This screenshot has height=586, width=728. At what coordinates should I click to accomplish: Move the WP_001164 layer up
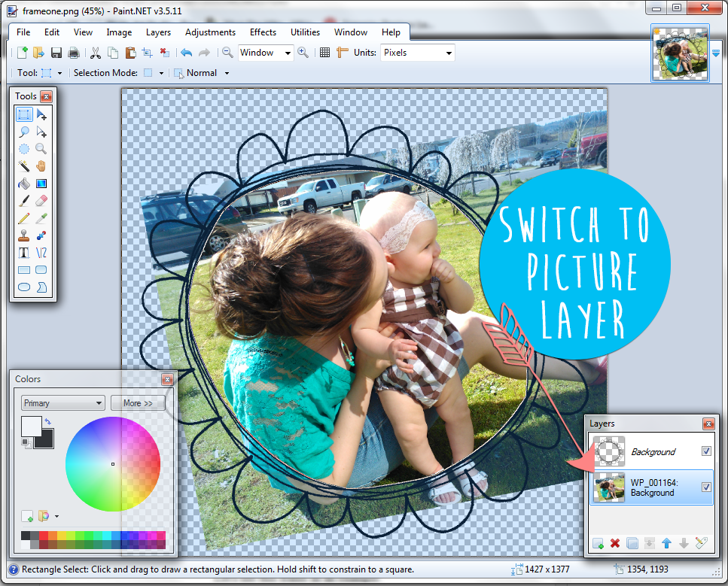click(x=668, y=543)
